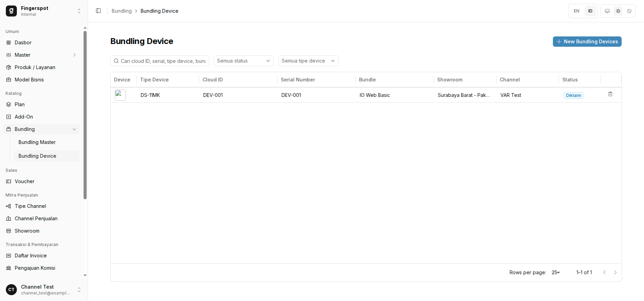644x301 pixels.
Task: Click the search devices input field
Action: (160, 61)
